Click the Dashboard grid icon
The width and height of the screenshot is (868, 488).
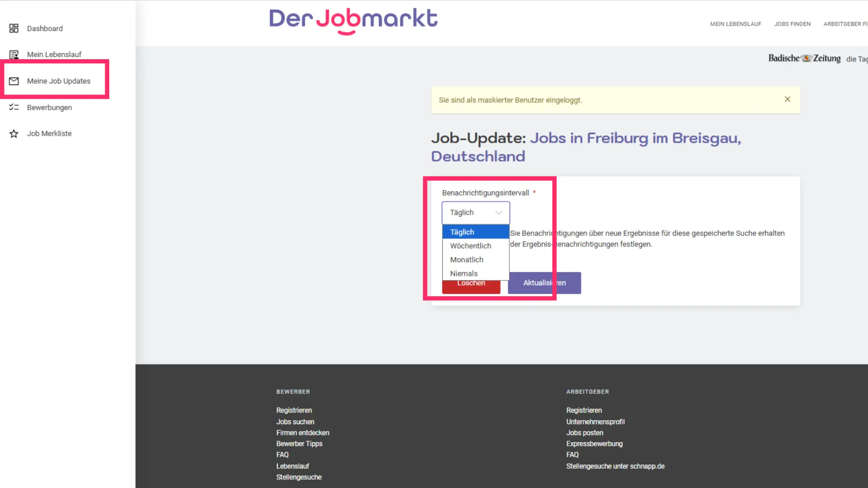click(14, 28)
